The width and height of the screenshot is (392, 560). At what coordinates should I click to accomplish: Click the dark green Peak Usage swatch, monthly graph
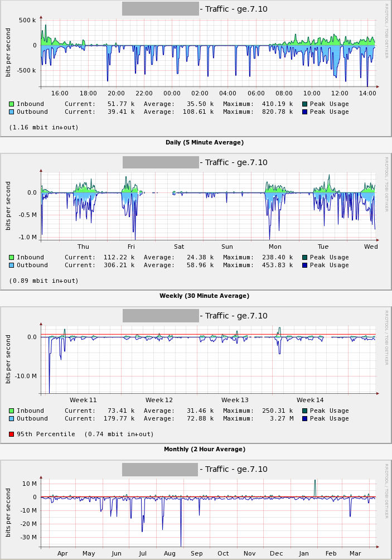click(304, 411)
